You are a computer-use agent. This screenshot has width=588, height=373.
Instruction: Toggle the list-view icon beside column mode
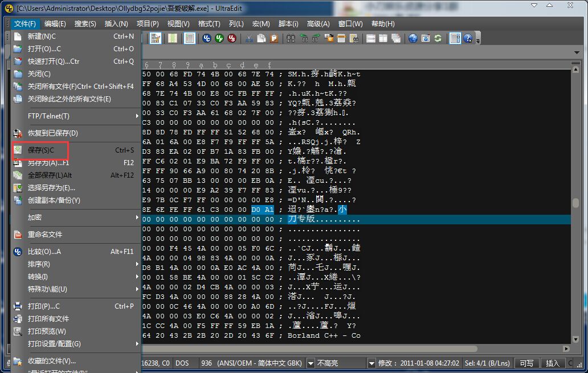pos(190,38)
